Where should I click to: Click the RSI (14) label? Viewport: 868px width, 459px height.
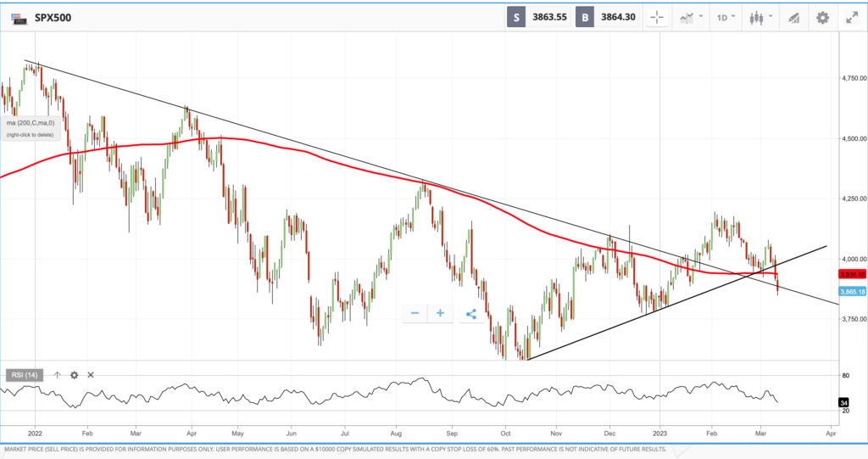pos(24,374)
